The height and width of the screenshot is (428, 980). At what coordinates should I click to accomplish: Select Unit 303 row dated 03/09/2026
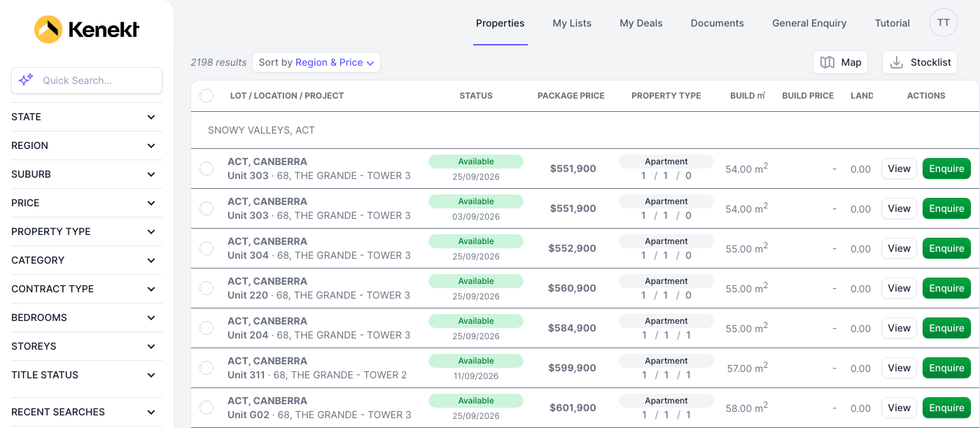pos(206,208)
